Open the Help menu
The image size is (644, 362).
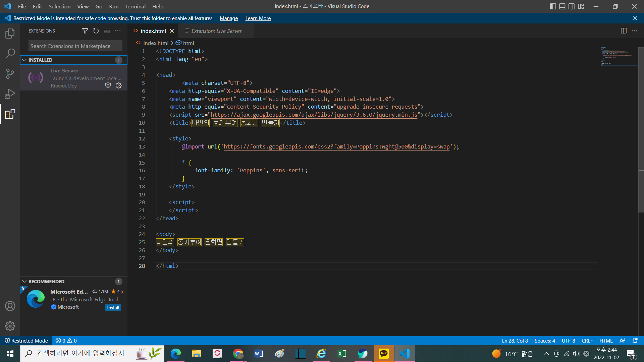(158, 6)
